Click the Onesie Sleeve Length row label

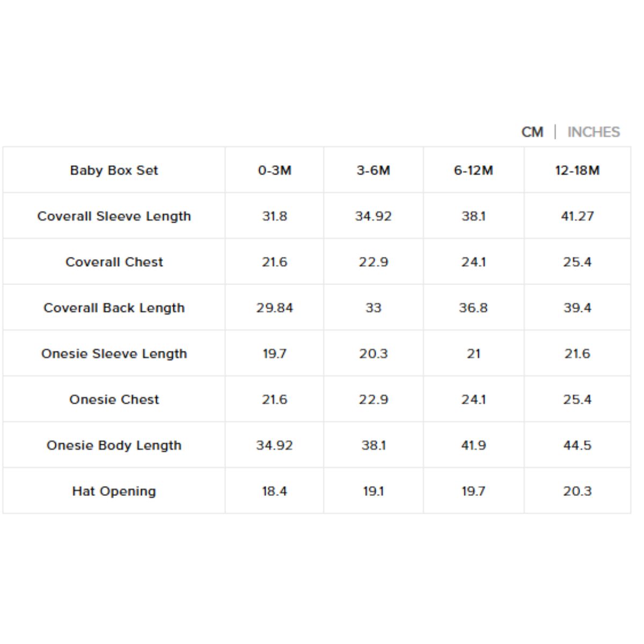coord(114,354)
